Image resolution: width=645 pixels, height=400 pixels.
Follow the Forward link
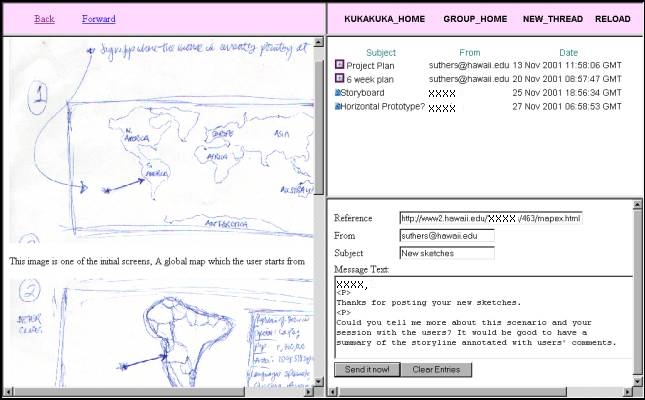(x=98, y=19)
